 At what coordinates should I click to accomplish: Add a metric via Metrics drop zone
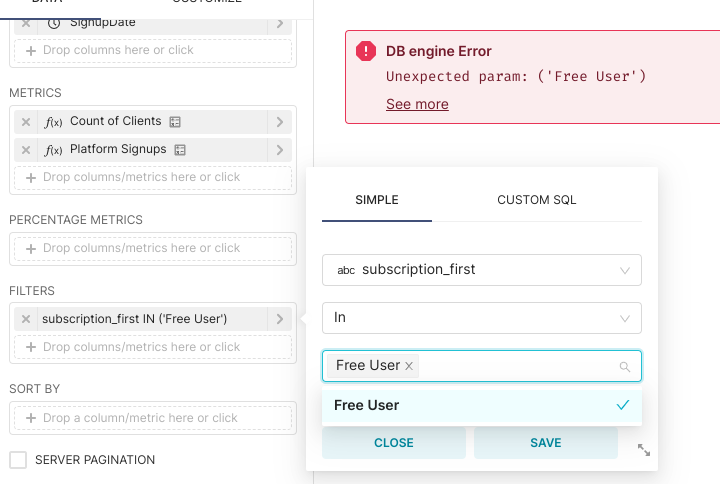(x=153, y=178)
